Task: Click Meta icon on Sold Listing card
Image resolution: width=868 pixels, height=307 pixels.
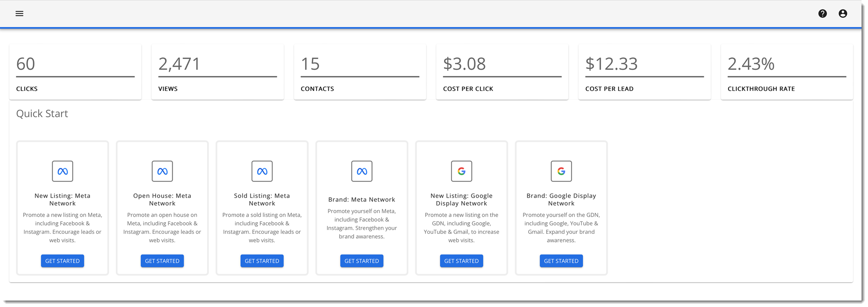Action: tap(262, 171)
